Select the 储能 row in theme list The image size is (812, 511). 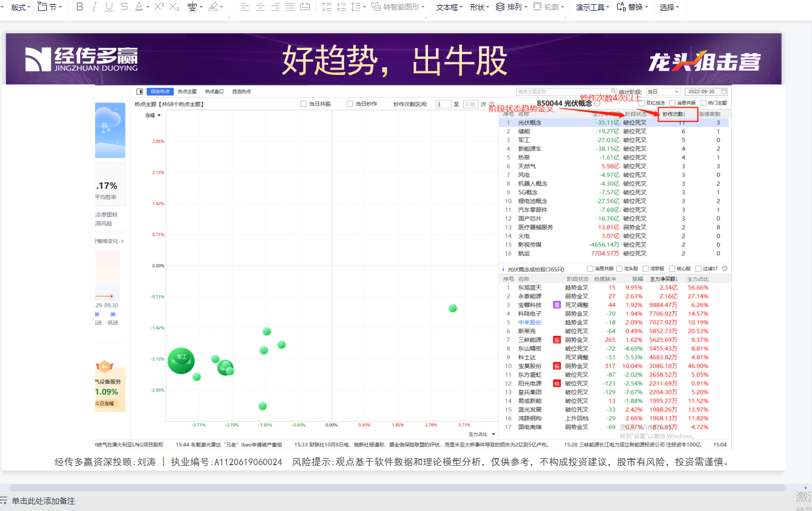[613, 131]
